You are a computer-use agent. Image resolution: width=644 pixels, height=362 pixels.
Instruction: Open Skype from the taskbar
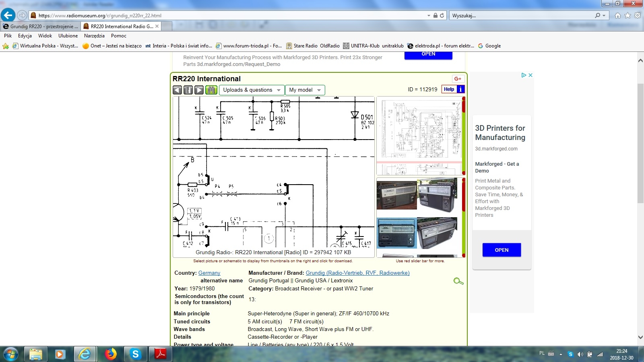136,354
